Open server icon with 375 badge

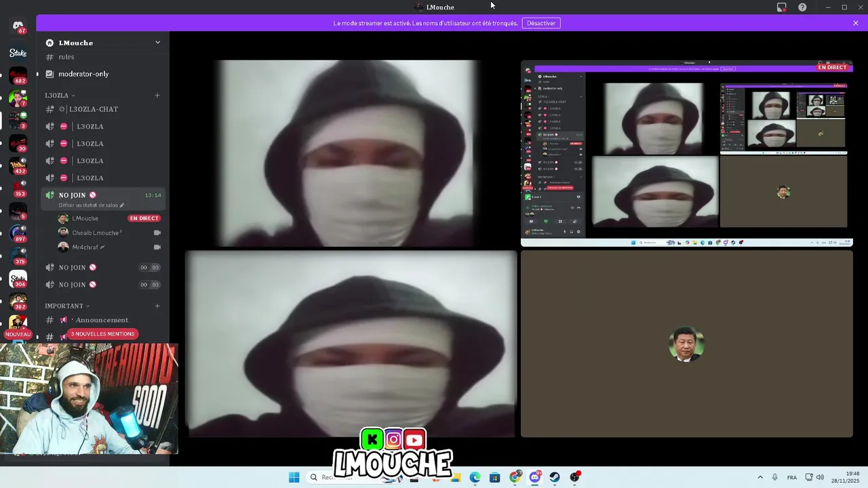click(18, 257)
